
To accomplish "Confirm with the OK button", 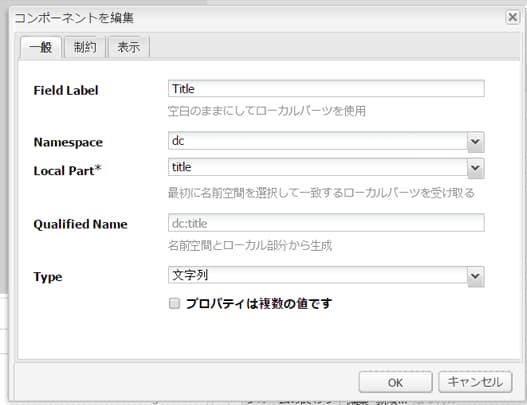I will (x=395, y=382).
